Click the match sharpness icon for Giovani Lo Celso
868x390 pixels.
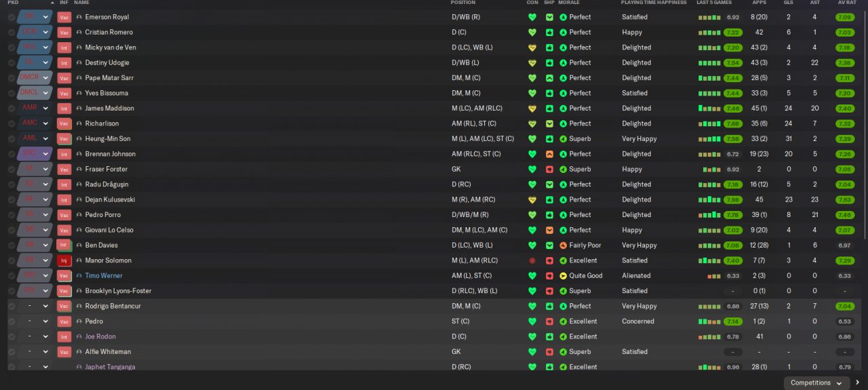[x=549, y=230]
